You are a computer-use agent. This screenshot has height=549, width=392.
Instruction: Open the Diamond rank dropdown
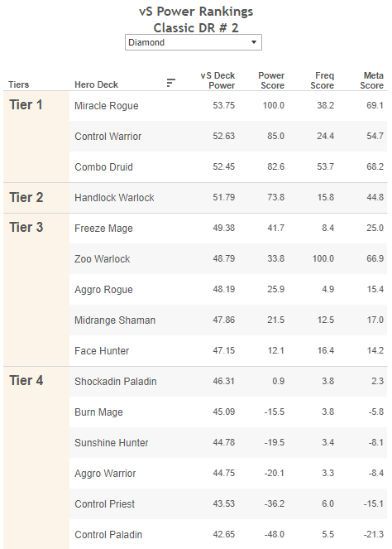point(194,42)
